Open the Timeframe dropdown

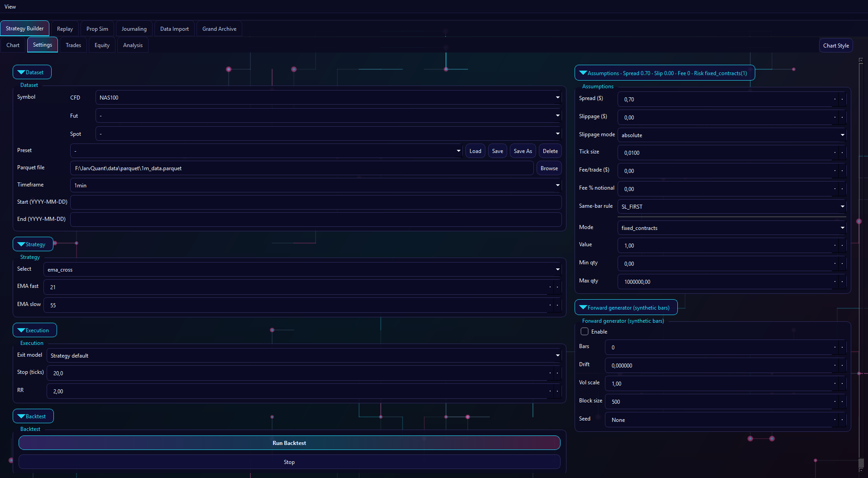click(x=316, y=186)
